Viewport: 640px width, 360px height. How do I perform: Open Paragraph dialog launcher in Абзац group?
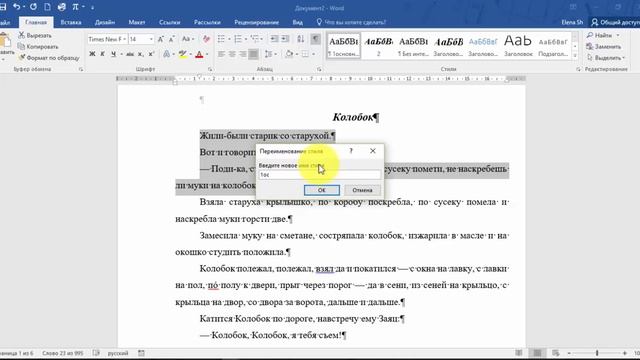click(319, 69)
